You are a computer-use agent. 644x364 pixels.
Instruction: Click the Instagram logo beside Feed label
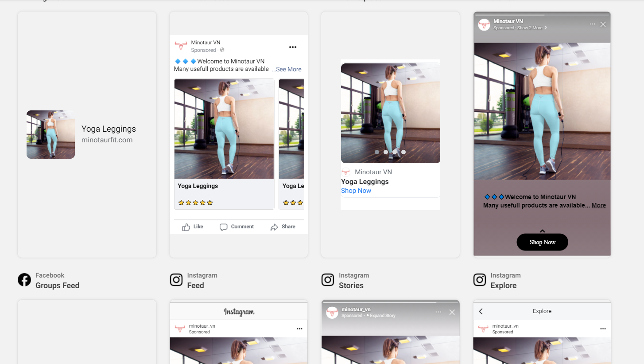point(176,280)
